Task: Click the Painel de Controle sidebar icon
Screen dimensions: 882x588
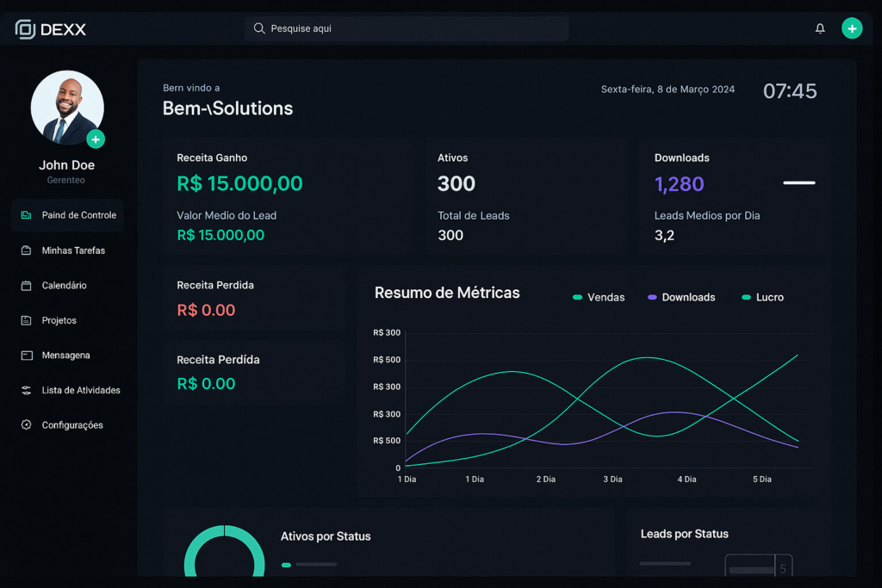Action: 26,215
